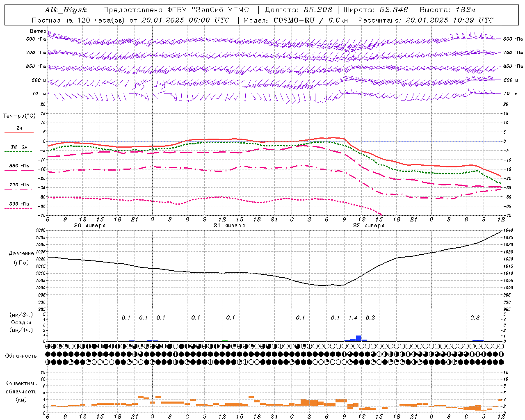Click 700 гПа in the temperature legend
The image size is (525, 420).
pos(19,185)
